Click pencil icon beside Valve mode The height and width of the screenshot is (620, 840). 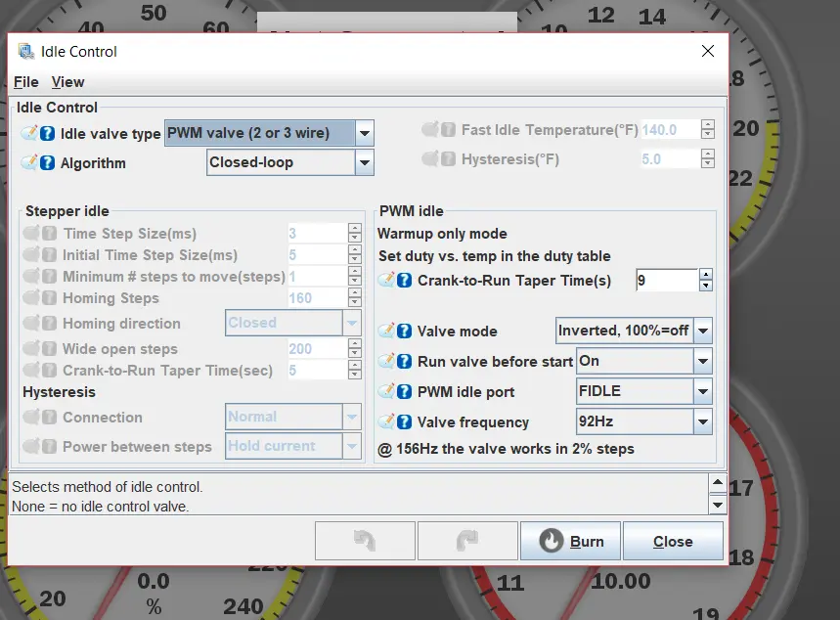[387, 331]
